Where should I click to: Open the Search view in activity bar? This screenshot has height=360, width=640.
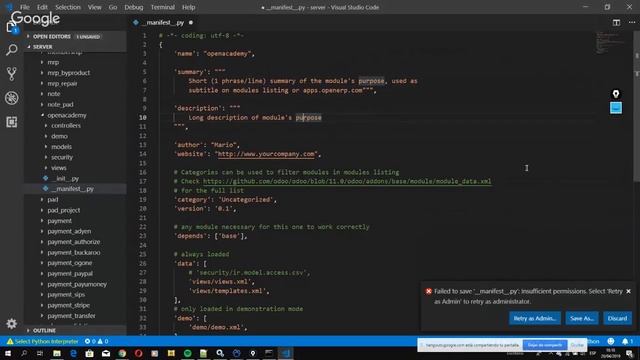pyautogui.click(x=11, y=50)
